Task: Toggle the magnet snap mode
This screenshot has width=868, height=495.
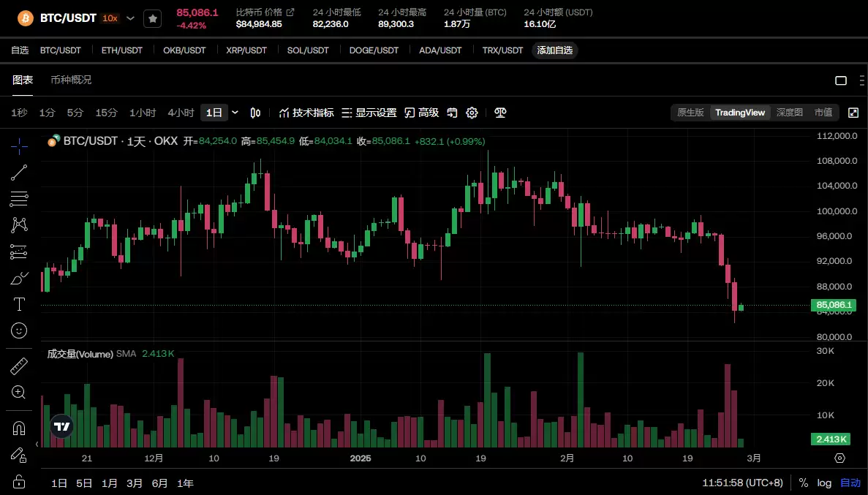Action: (x=20, y=428)
